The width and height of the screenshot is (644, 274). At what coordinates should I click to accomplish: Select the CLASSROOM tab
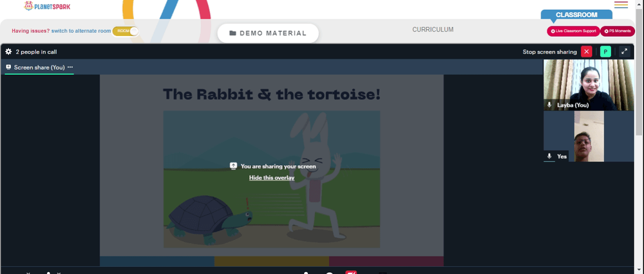coord(576,15)
